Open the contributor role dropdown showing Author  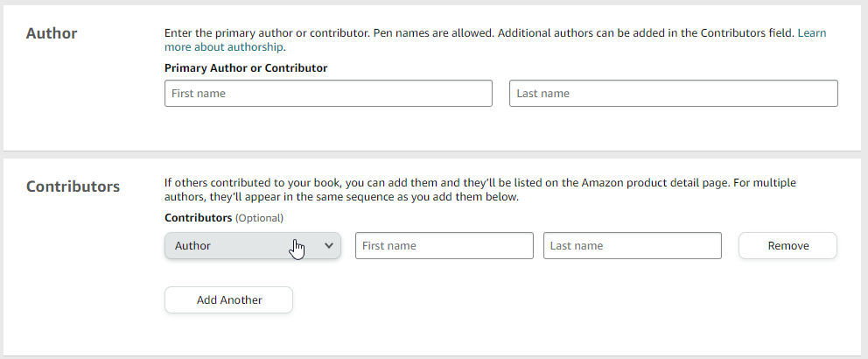252,246
